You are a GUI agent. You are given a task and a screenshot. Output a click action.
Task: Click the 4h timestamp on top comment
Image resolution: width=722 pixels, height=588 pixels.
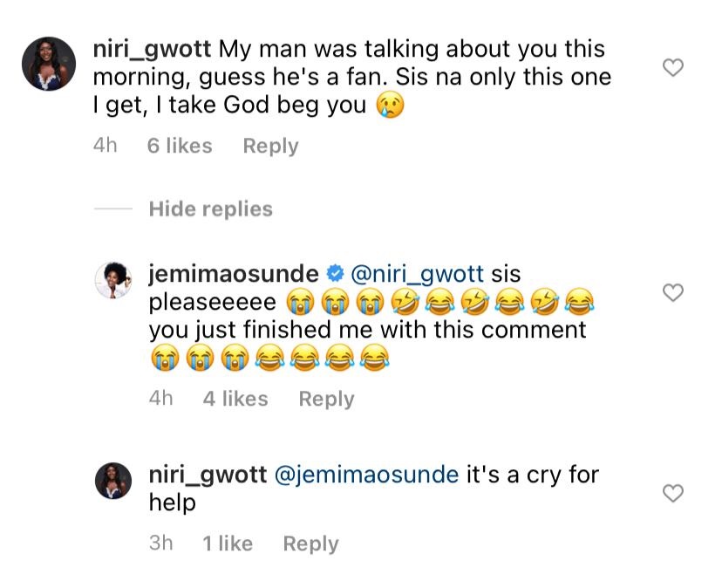[105, 147]
